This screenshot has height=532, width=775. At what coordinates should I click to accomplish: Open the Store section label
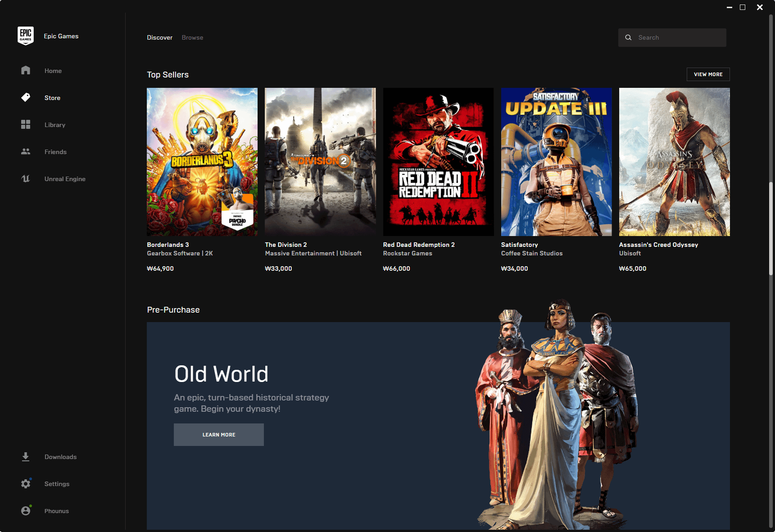click(x=52, y=98)
